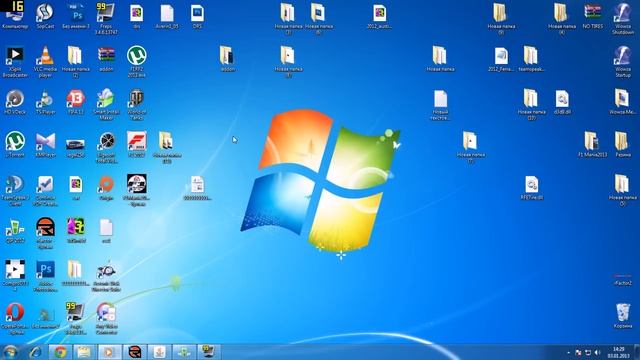The image size is (640, 360).
Task: Launch World of Tanks shortcut
Action: coord(136,104)
